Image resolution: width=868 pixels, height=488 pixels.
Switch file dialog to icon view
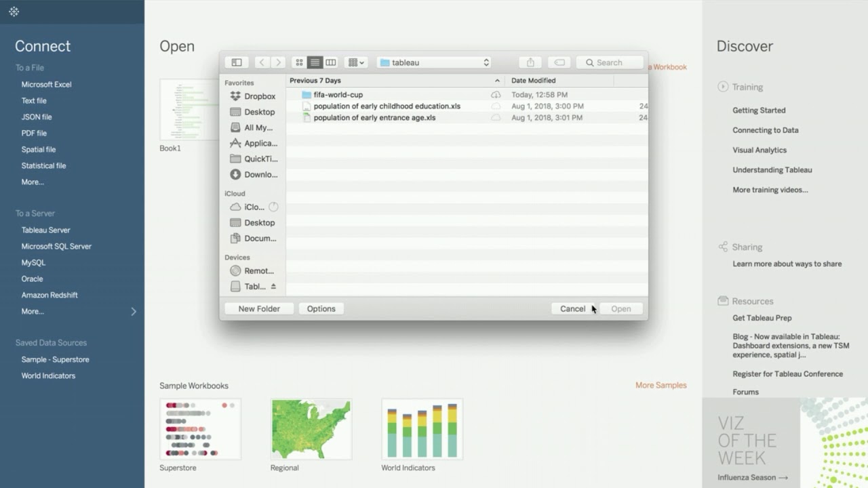[299, 62]
